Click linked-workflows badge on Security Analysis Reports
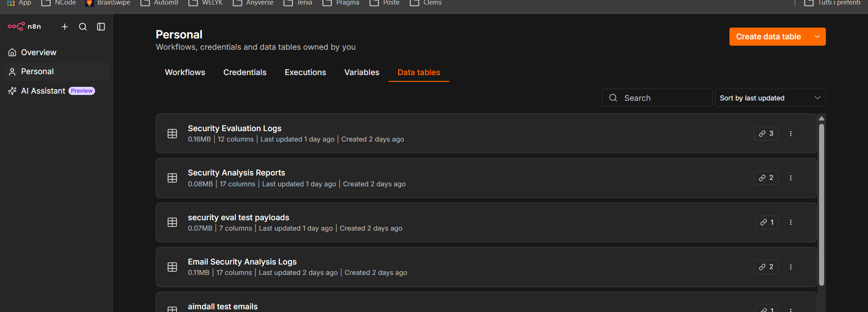 click(x=766, y=178)
